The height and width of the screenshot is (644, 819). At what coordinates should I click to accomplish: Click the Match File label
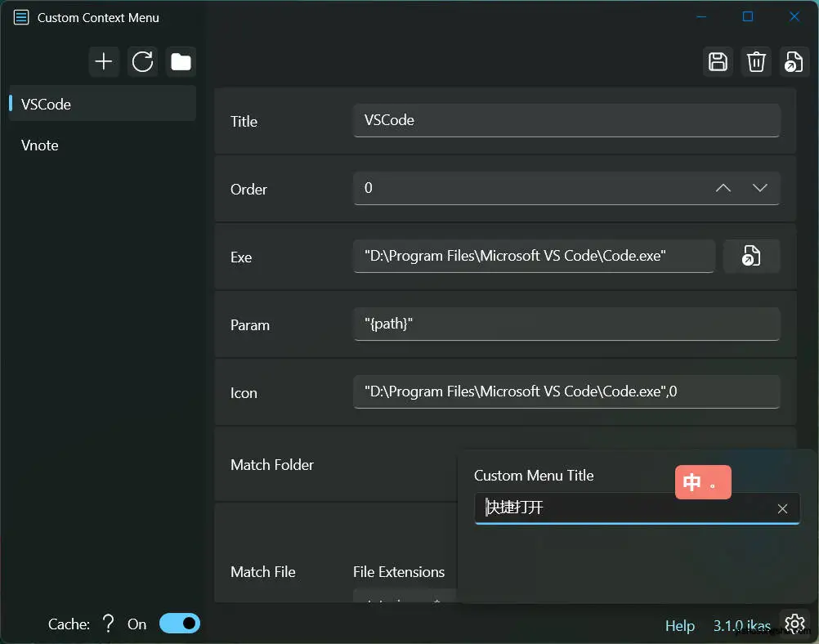tap(262, 572)
